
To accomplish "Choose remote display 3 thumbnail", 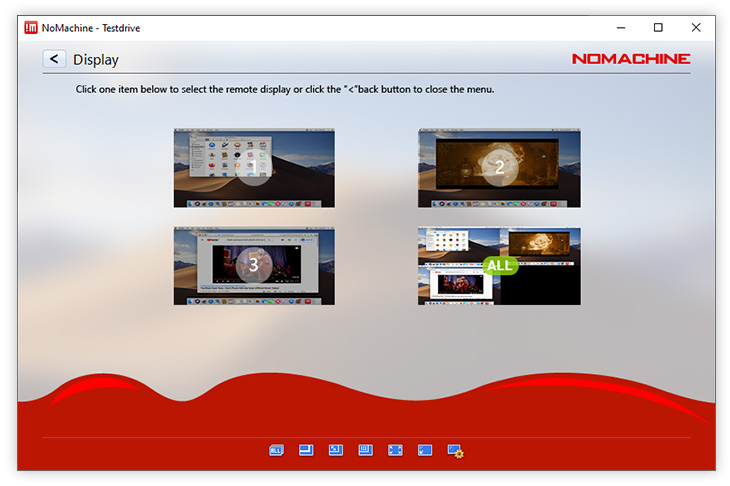I will [x=254, y=265].
